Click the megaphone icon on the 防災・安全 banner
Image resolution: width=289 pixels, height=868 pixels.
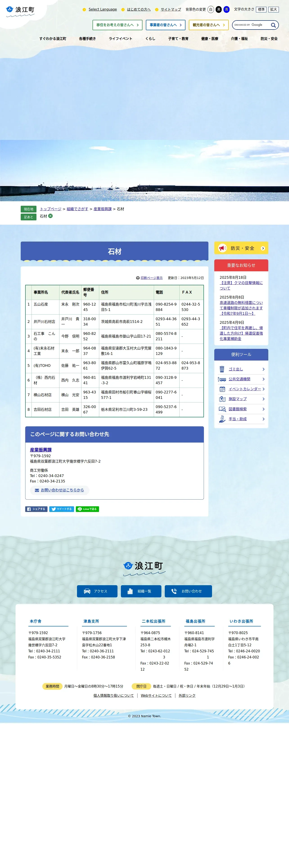222,248
